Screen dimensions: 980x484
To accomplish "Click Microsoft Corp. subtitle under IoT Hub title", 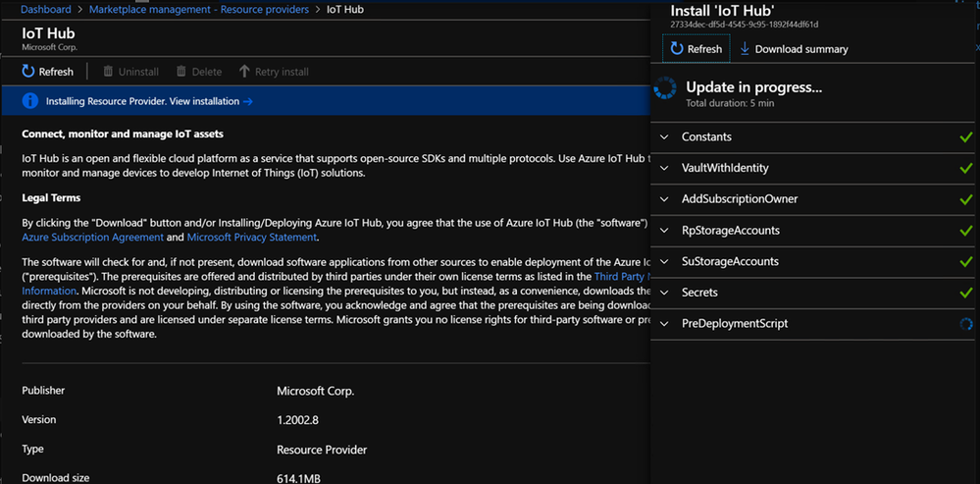I will coord(49,47).
